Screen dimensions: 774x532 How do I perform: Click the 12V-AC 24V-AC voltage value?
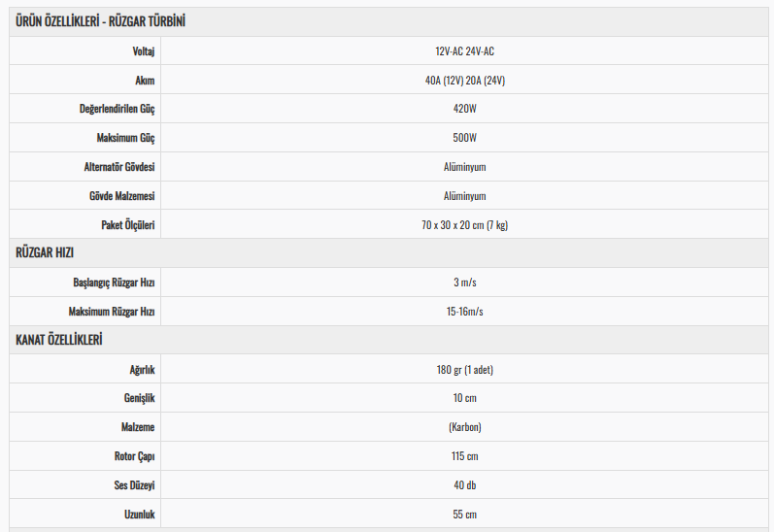point(464,50)
